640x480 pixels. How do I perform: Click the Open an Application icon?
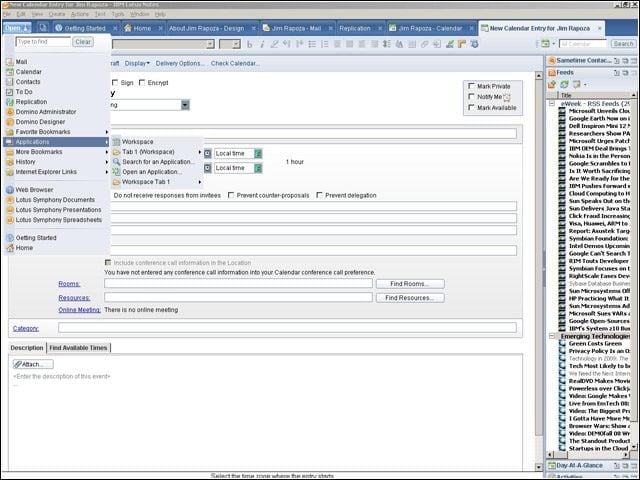click(x=116, y=172)
